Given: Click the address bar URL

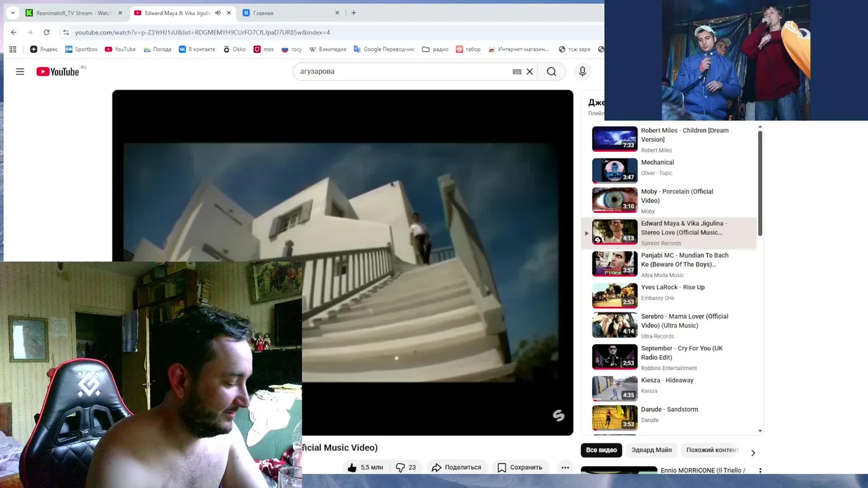Looking at the screenshot, I should [x=202, y=32].
